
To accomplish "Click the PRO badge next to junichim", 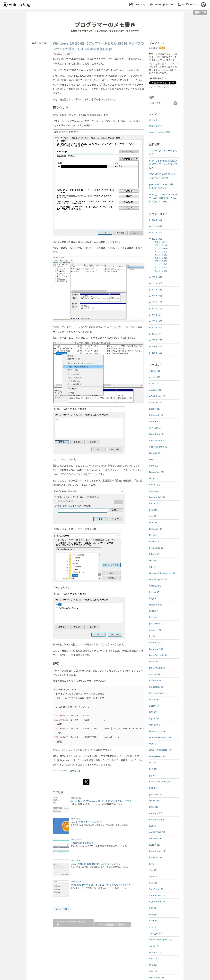I will coord(162,48).
